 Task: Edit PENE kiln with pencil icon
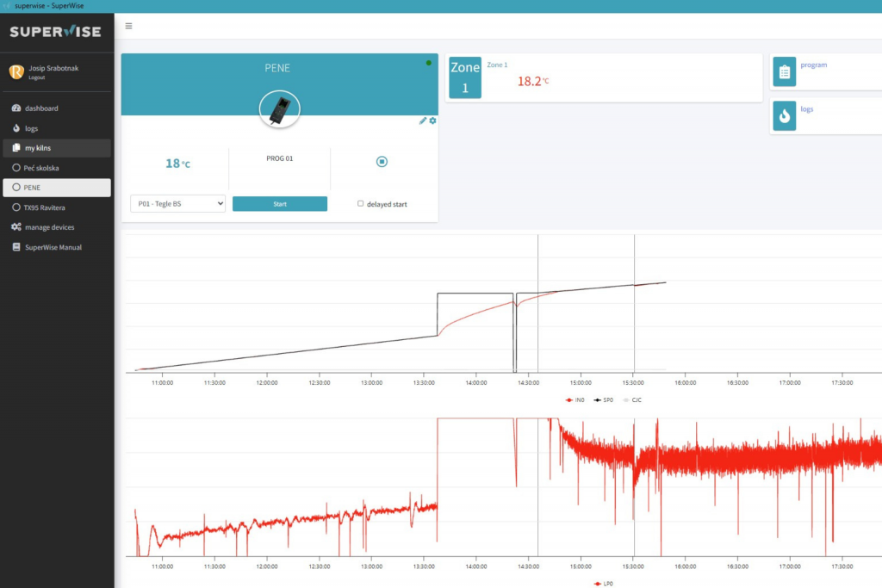click(422, 121)
